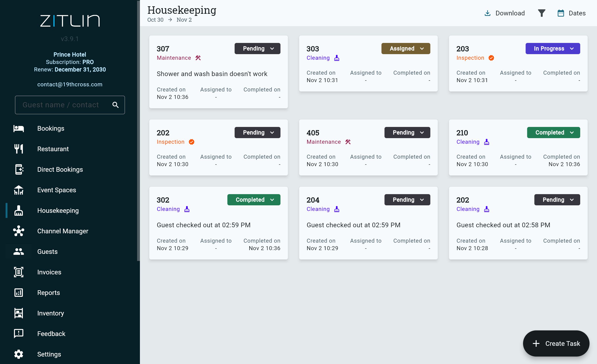Image resolution: width=597 pixels, height=364 pixels.
Task: Open the Reports menu item
Action: (49, 293)
